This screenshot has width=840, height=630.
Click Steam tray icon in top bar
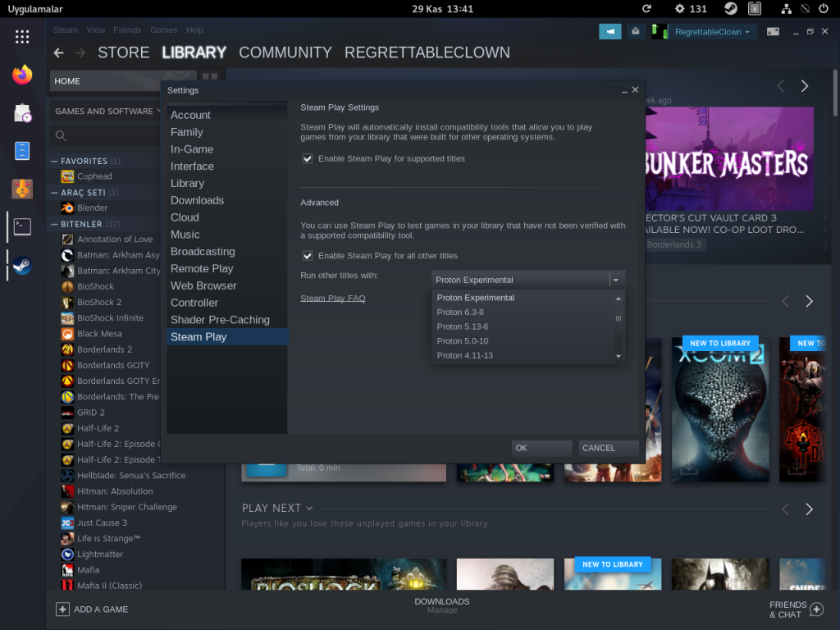pyautogui.click(x=730, y=8)
